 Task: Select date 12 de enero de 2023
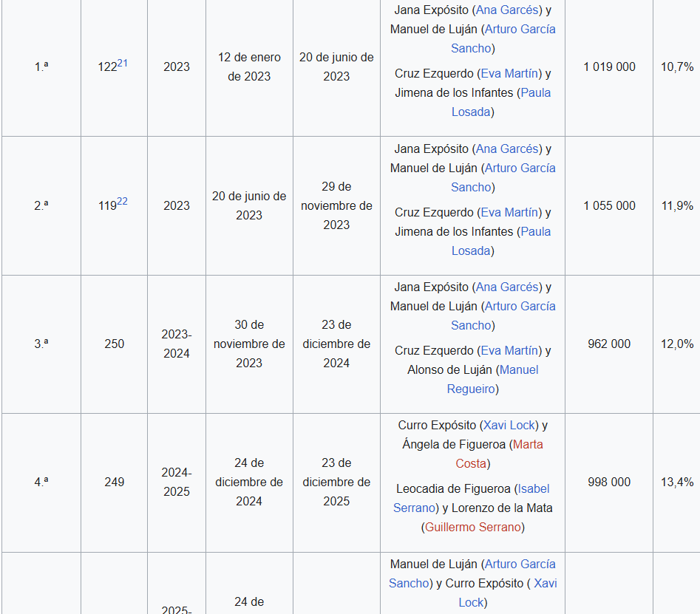tap(249, 67)
